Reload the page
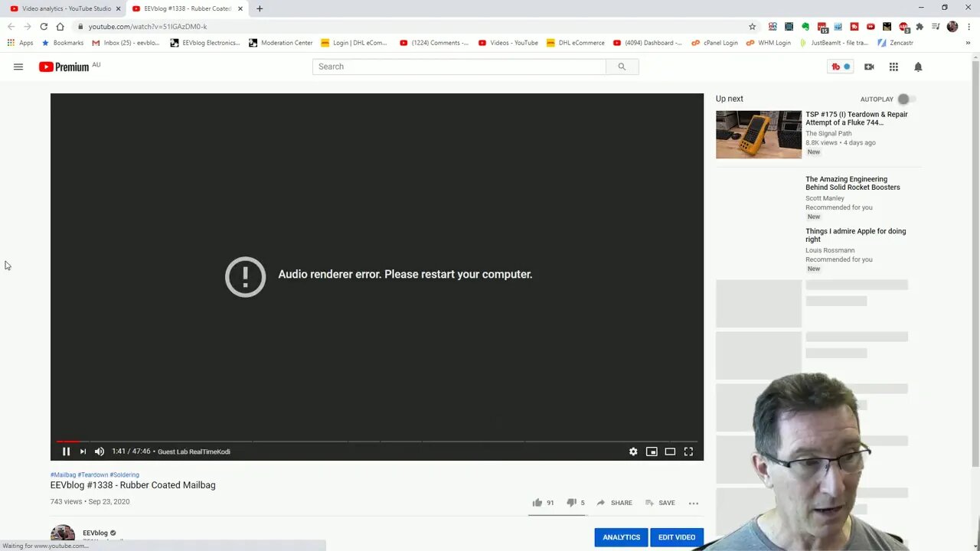Image resolution: width=980 pixels, height=551 pixels. [44, 26]
